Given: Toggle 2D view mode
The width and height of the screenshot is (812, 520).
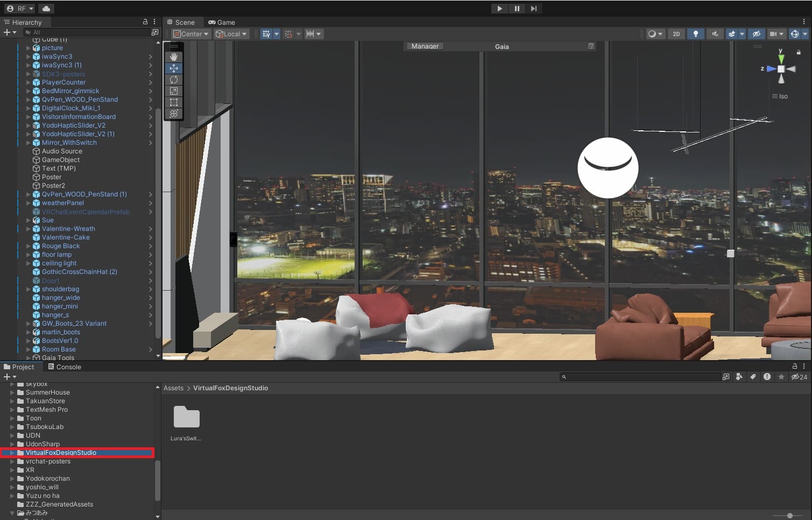Looking at the screenshot, I should [676, 34].
